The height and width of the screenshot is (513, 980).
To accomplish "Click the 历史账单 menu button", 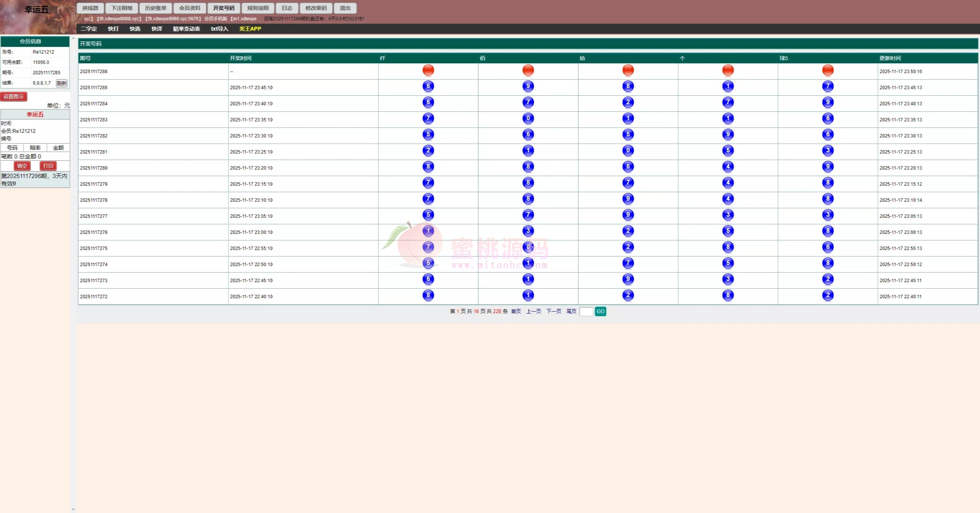I will [x=155, y=8].
